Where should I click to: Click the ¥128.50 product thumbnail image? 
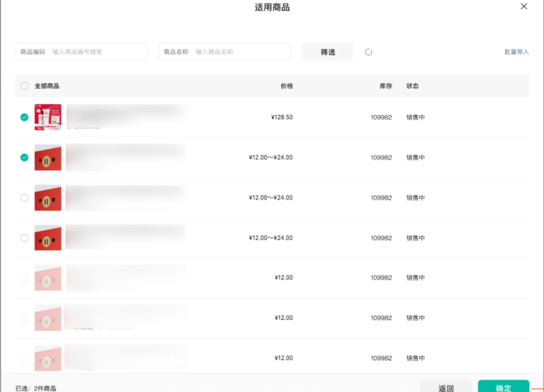[x=48, y=117]
